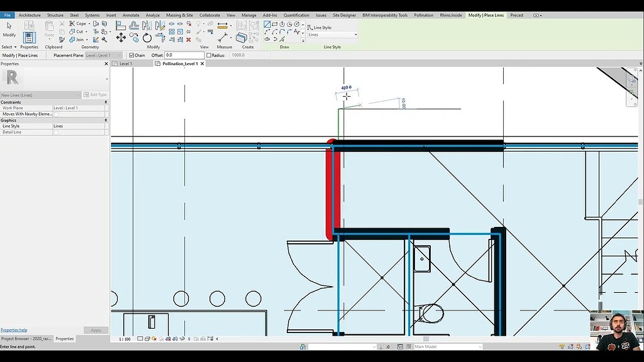Click the Edit Type button in Properties
This screenshot has height=362, width=644.
[95, 94]
